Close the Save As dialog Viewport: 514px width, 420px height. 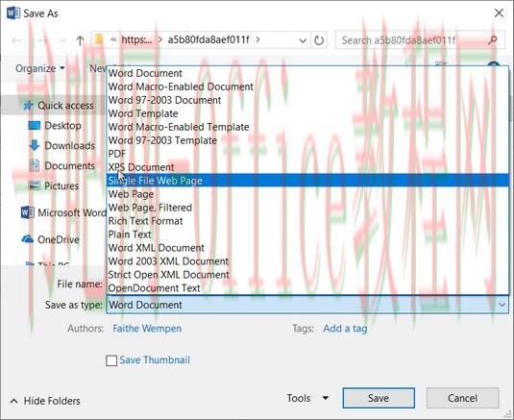(x=499, y=13)
